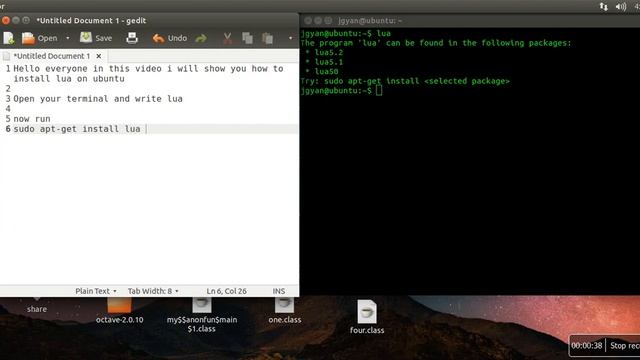The width and height of the screenshot is (640, 360).
Task: Expand the Open recent files dropdown arrow
Action: pos(68,38)
